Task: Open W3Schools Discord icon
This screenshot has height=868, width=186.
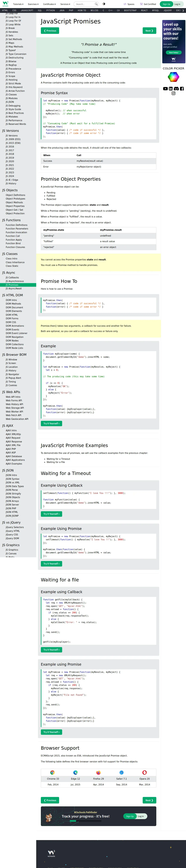Action: pyautogui.click(x=176, y=89)
